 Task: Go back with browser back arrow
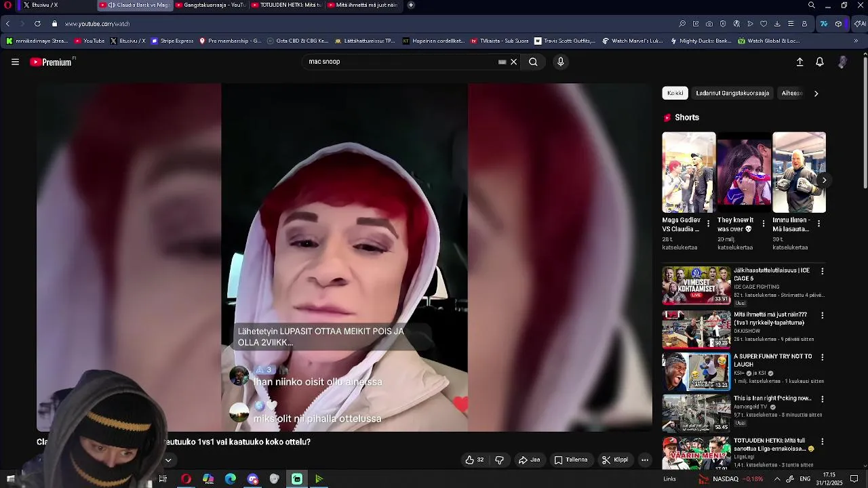coord(7,24)
